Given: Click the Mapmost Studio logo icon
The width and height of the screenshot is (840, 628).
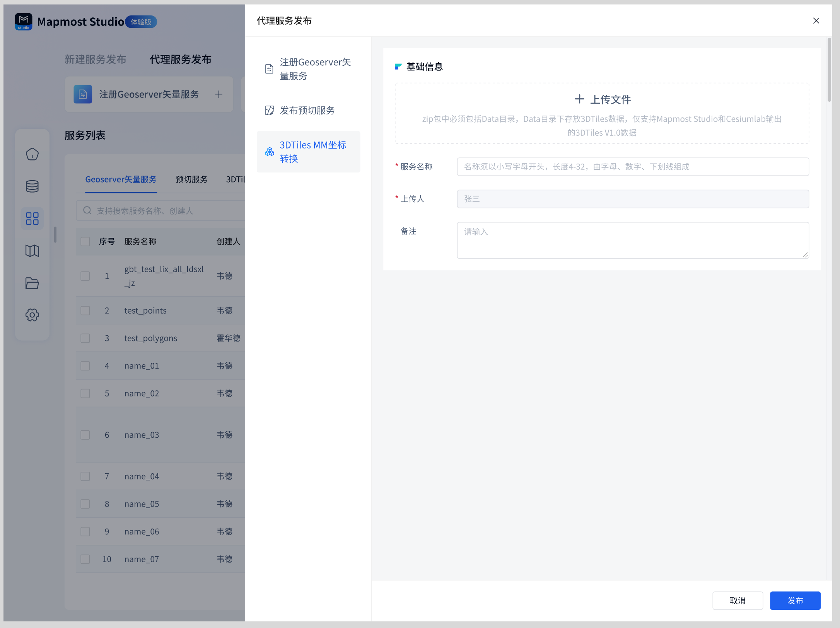Looking at the screenshot, I should pyautogui.click(x=24, y=22).
